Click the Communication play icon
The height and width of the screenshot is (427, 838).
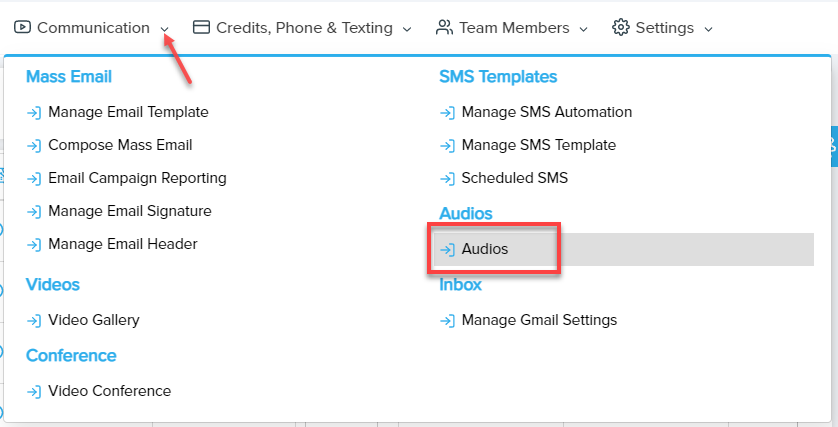click(x=22, y=28)
